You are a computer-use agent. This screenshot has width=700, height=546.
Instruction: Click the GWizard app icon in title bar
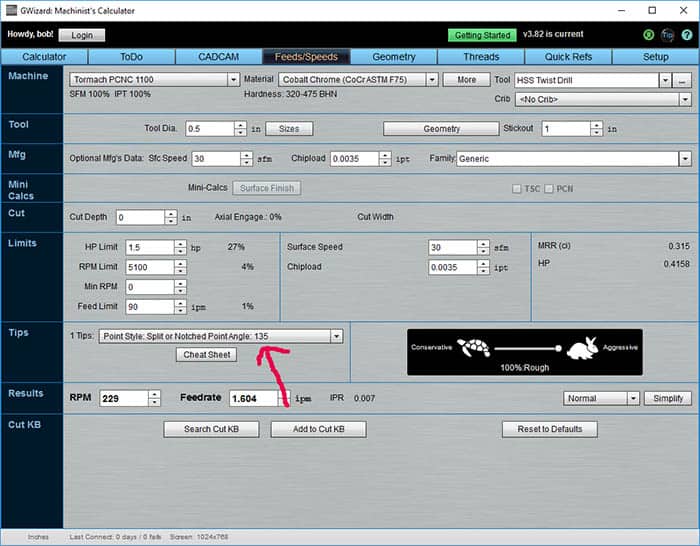pos(11,10)
